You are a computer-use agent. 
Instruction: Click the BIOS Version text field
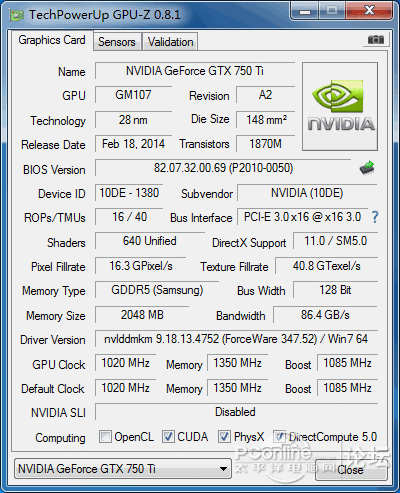click(x=223, y=168)
